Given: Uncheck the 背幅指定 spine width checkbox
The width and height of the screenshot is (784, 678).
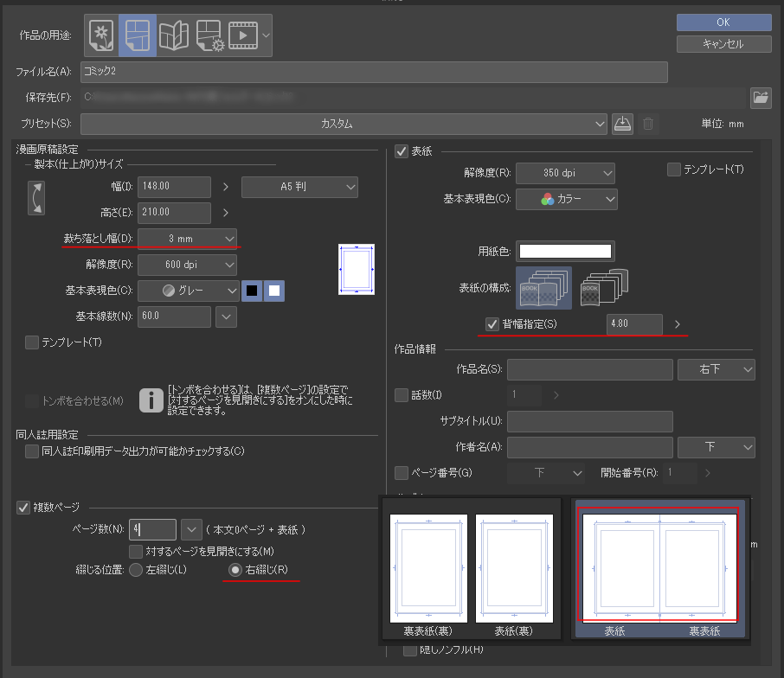Looking at the screenshot, I should coord(492,324).
